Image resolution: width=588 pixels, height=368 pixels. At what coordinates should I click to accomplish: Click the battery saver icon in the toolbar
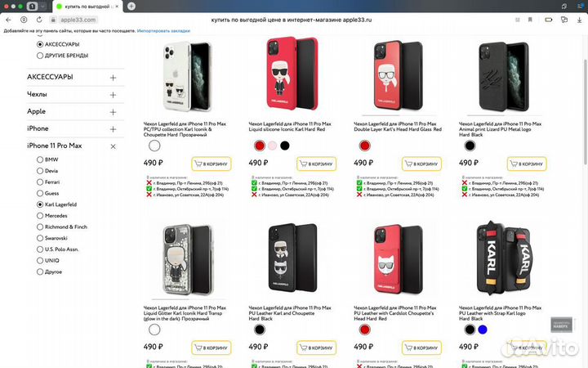(549, 20)
